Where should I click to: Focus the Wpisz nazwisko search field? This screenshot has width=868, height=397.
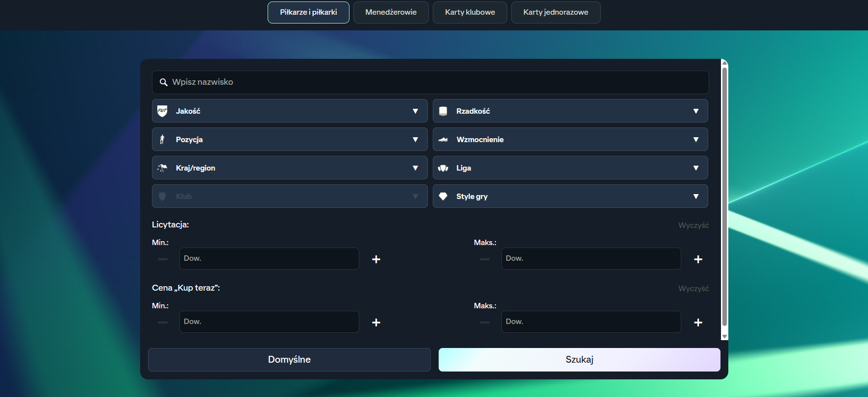[x=430, y=82]
